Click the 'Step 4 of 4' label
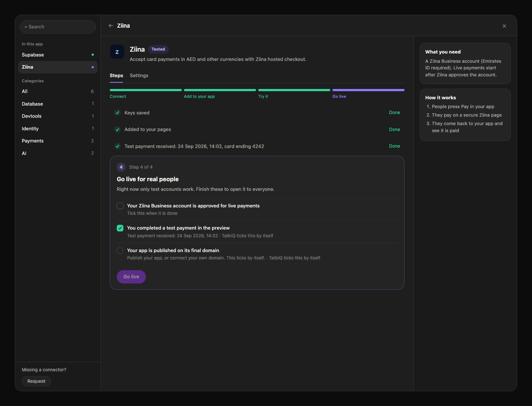 point(141,167)
